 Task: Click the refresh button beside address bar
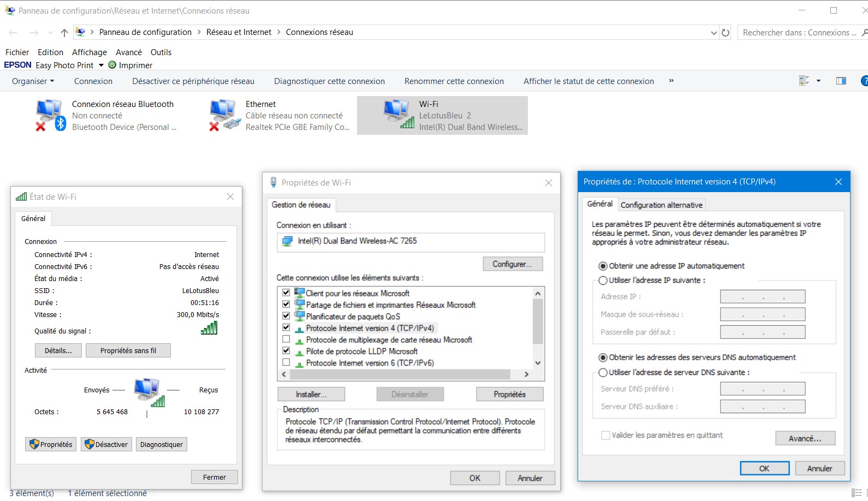[726, 33]
